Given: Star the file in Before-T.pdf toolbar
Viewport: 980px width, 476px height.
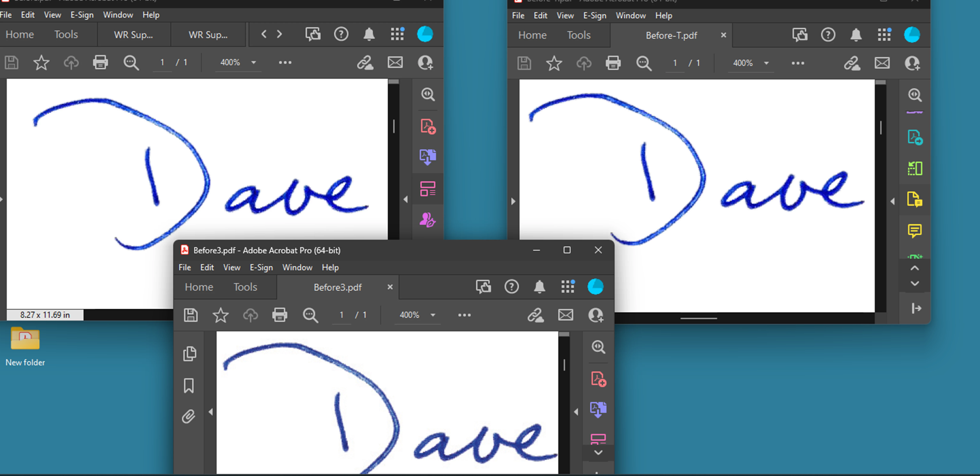Looking at the screenshot, I should pyautogui.click(x=553, y=63).
